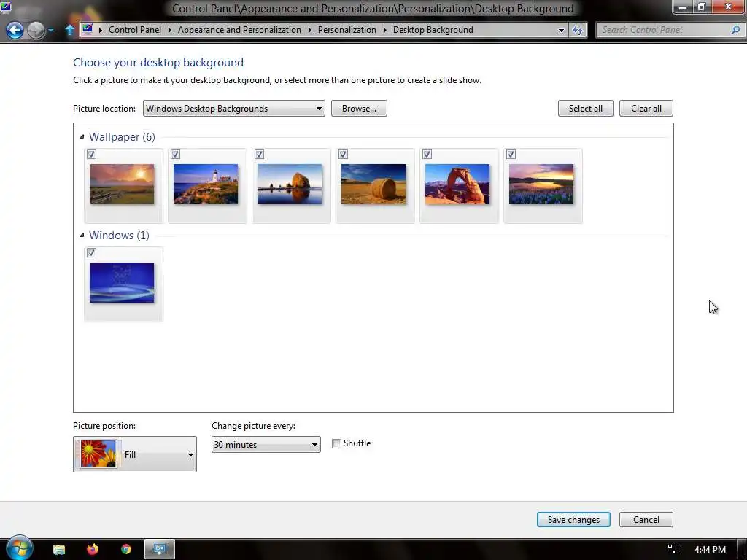Uncheck the sea rock wallpaper checkbox

pos(259,155)
